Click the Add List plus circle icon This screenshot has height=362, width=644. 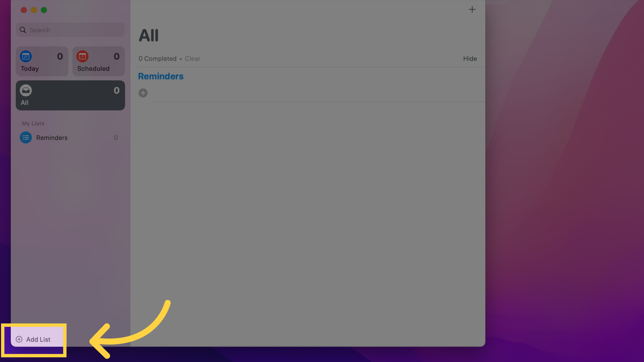pyautogui.click(x=19, y=339)
